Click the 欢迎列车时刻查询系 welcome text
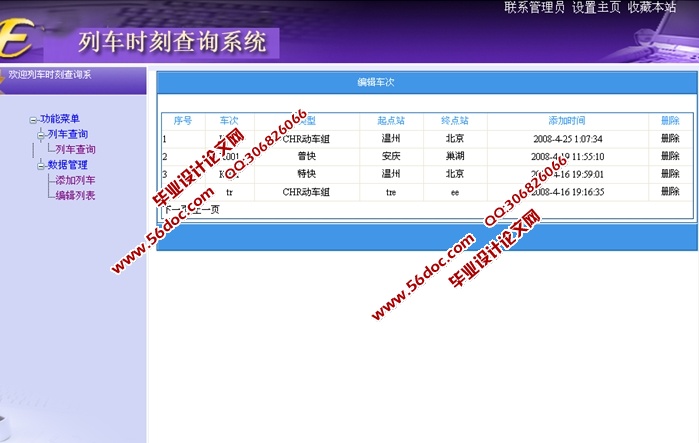This screenshot has height=443, width=699. tap(49, 74)
